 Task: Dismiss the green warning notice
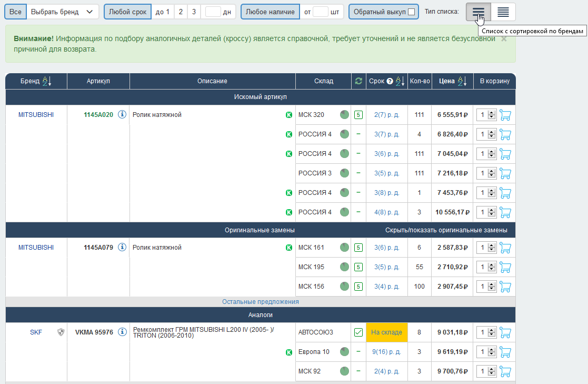click(504, 38)
